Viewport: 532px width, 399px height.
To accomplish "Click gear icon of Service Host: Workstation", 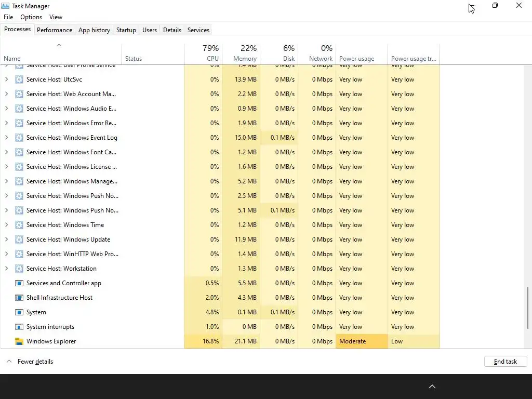I will [x=19, y=269].
